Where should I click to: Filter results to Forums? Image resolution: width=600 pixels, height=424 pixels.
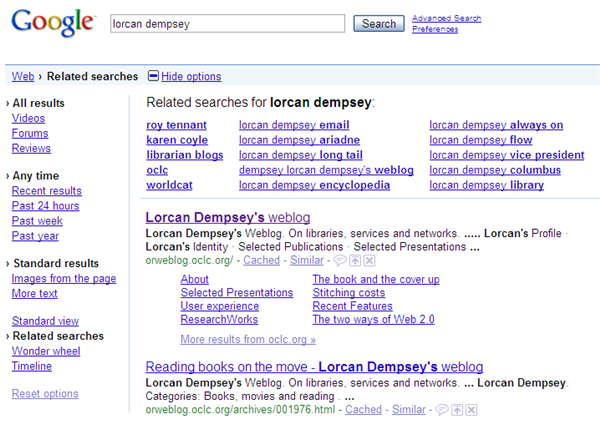(x=30, y=133)
